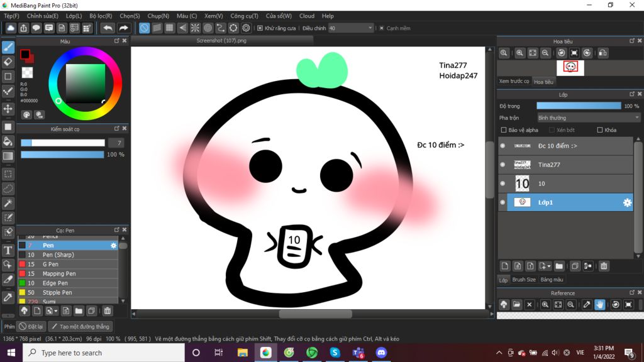Hide the Tina277 layer

tap(502, 165)
